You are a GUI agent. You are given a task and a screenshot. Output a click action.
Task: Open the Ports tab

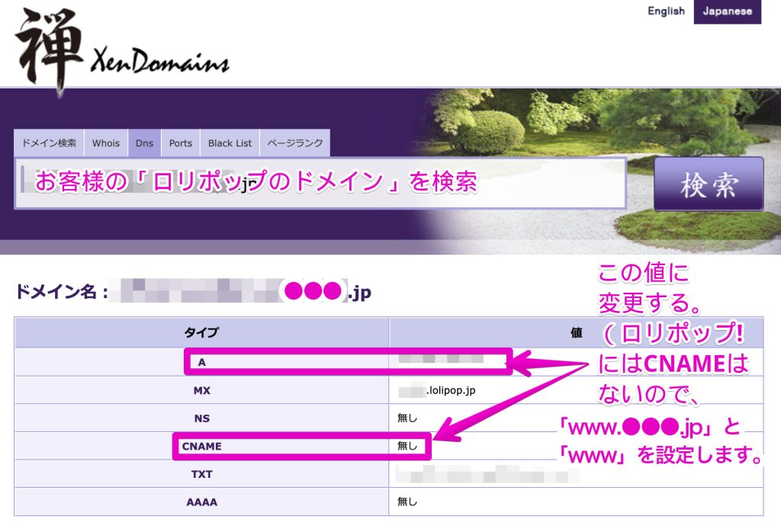180,143
